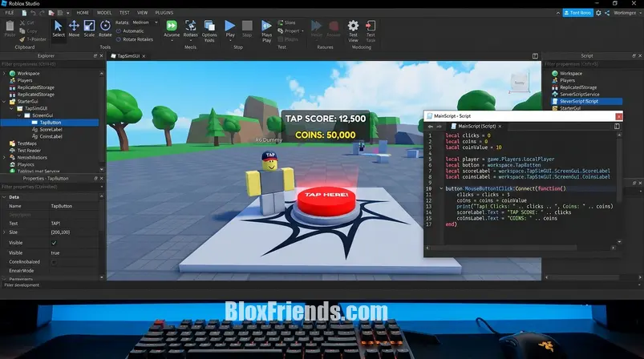
Task: Click the redo arrow in quick access bar
Action: tap(42, 13)
